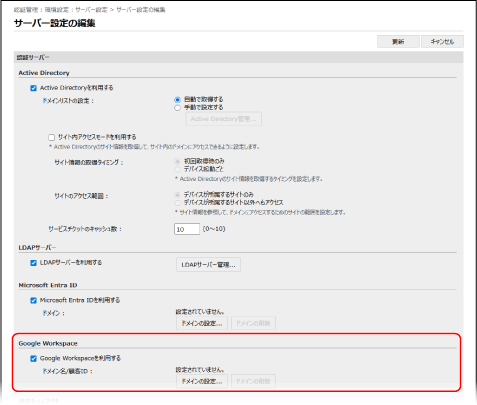The width and height of the screenshot is (477, 405).
Task: Click ドメインの削除 under Microsoft Entra ID
Action: click(253, 323)
